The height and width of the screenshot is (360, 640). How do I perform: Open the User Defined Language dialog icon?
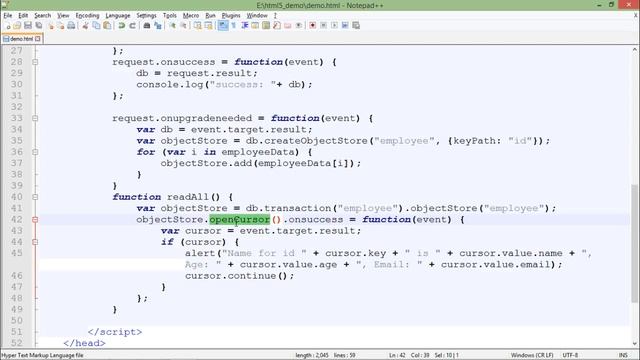pyautogui.click(x=255, y=25)
